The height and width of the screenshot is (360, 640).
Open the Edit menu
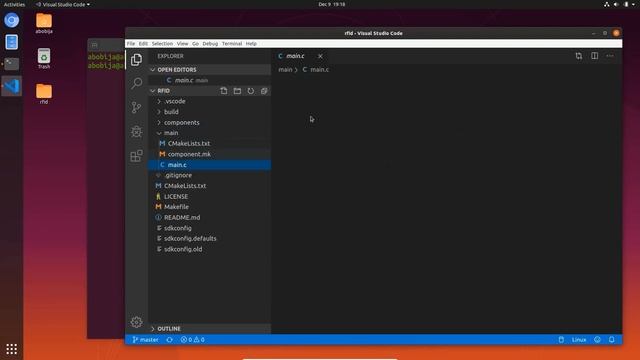tap(143, 44)
